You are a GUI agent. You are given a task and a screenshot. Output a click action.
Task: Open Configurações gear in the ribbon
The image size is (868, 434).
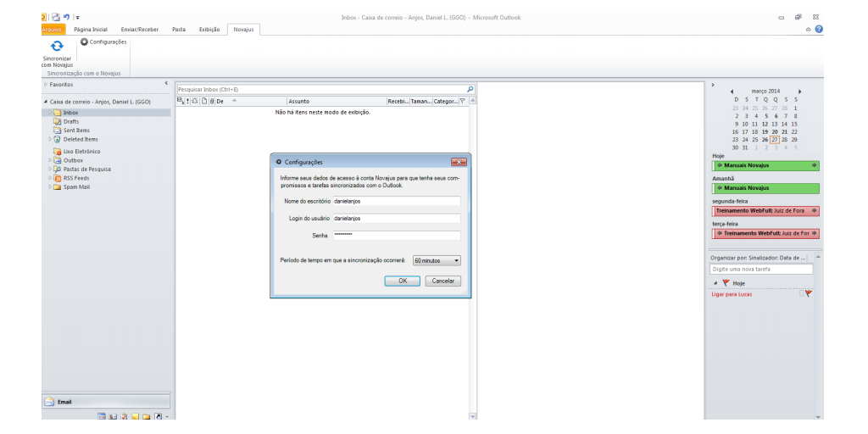[x=103, y=42]
